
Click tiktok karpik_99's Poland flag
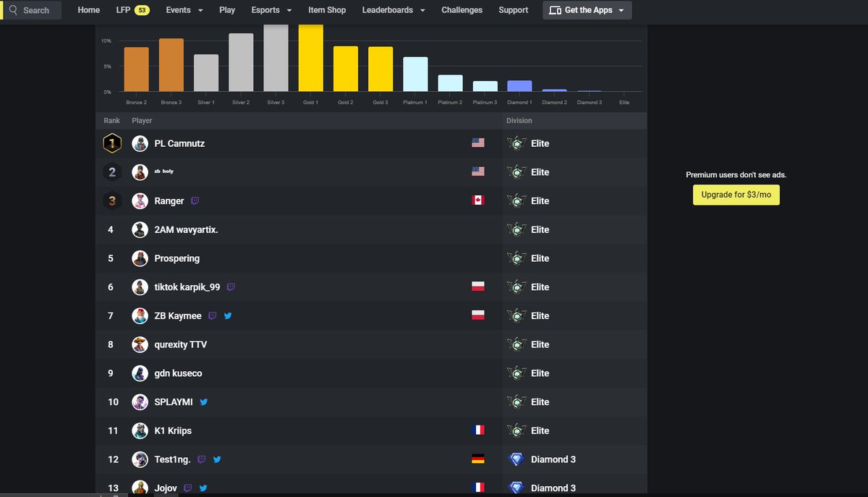pos(477,287)
